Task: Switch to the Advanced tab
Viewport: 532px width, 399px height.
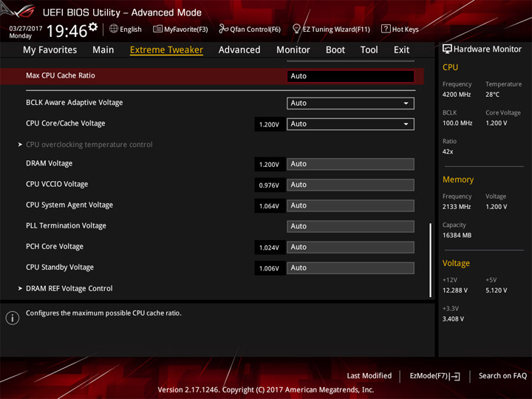Action: point(239,50)
